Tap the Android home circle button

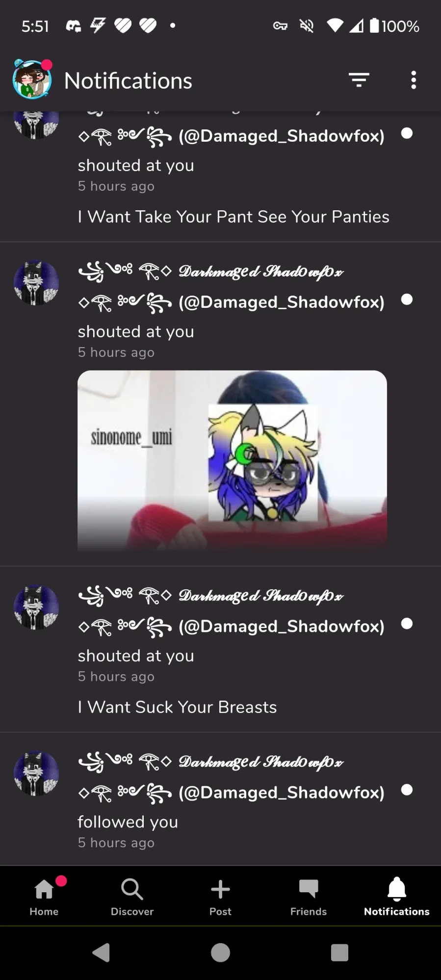tap(220, 953)
